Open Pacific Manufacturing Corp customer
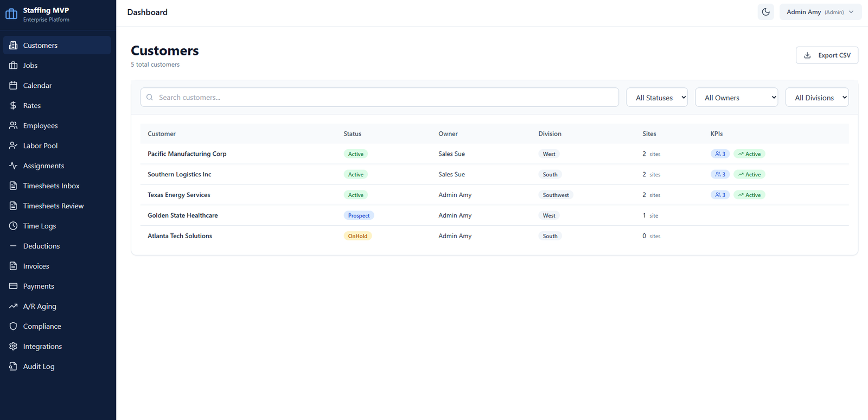Image resolution: width=868 pixels, height=420 pixels. (x=187, y=154)
